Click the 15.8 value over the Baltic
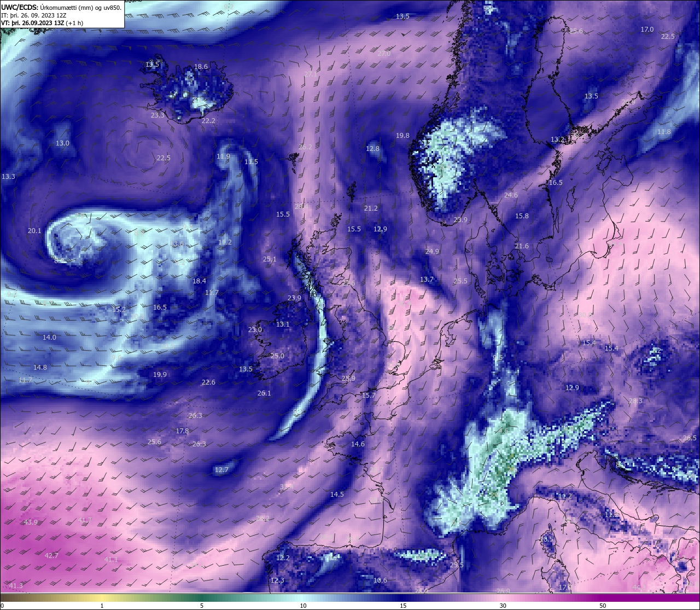 pos(522,216)
